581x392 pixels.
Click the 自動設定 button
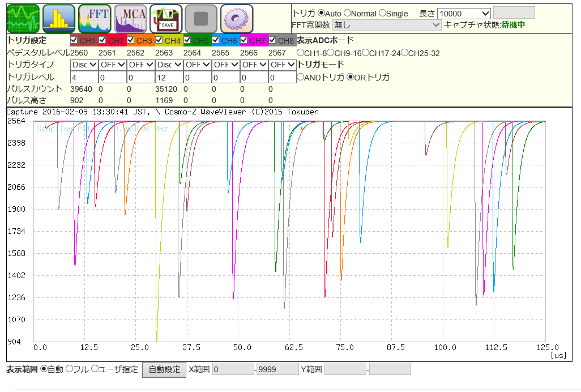(164, 369)
